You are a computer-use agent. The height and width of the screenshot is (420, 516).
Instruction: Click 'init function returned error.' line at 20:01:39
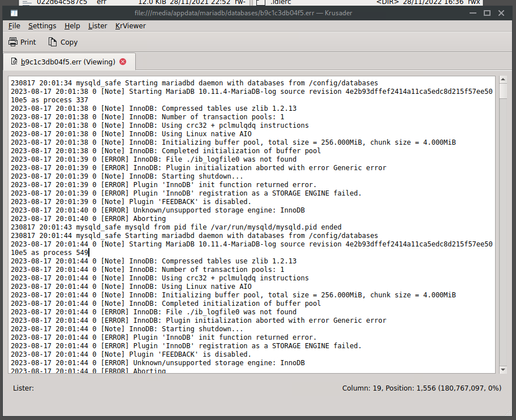pyautogui.click(x=164, y=185)
